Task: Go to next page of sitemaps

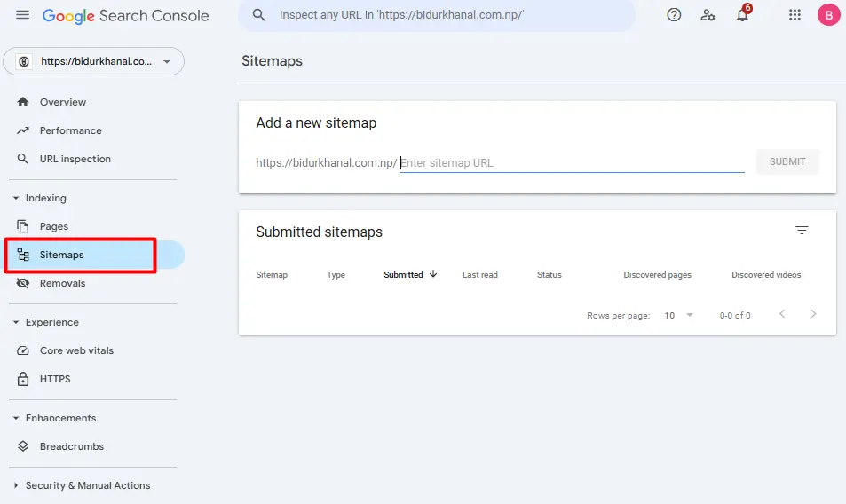Action: tap(813, 314)
